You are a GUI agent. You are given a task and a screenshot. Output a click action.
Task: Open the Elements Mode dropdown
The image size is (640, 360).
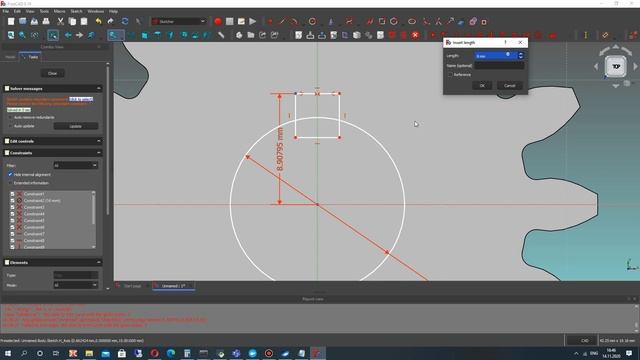tap(76, 285)
